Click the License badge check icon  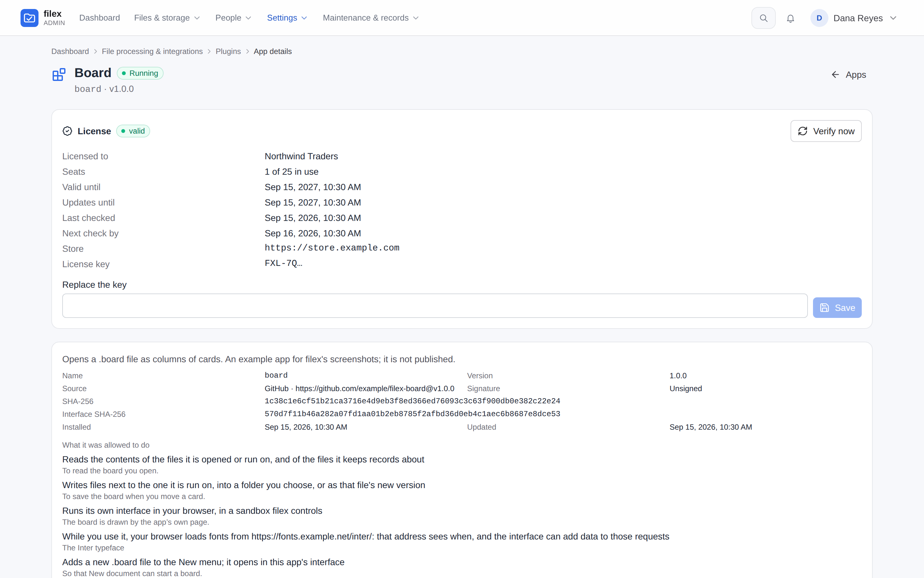[67, 131]
